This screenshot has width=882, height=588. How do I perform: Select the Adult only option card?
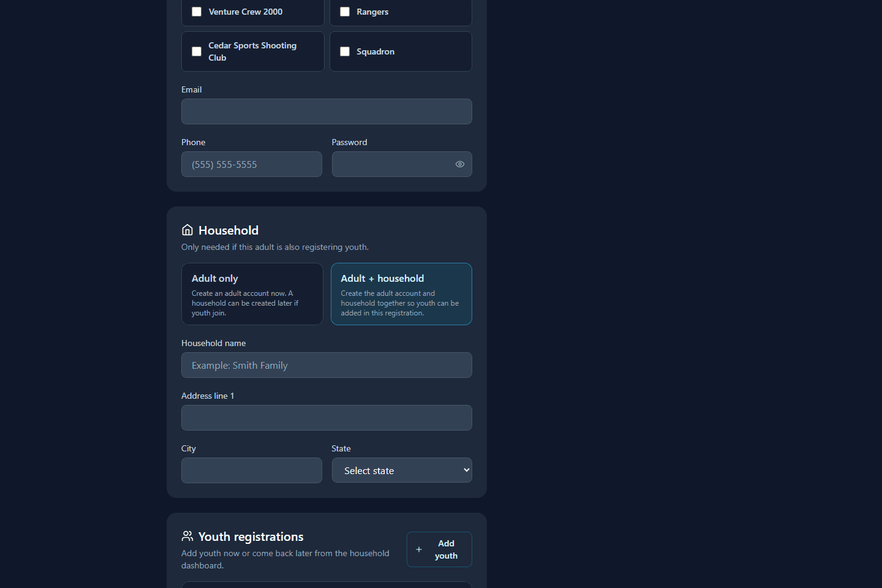(x=252, y=294)
